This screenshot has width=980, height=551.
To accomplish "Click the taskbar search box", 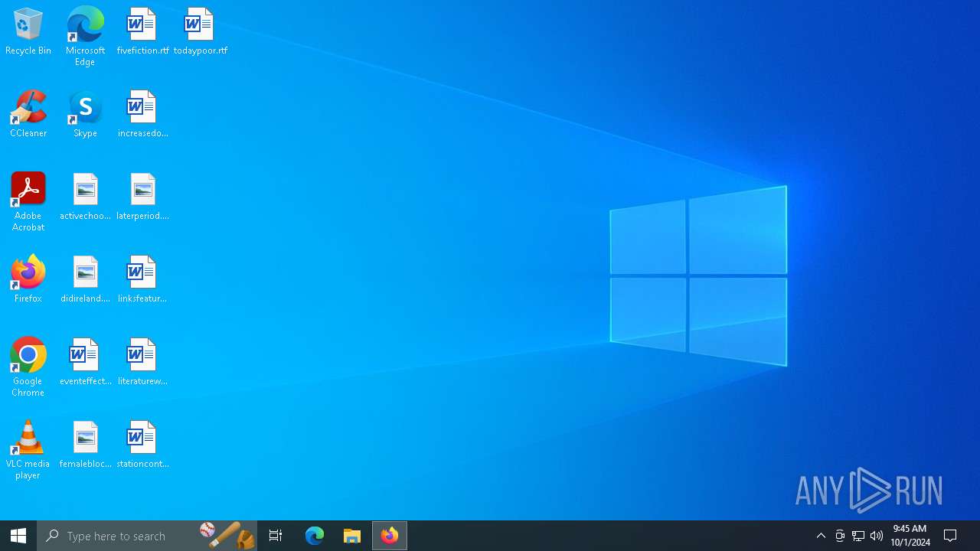I will pyautogui.click(x=147, y=536).
